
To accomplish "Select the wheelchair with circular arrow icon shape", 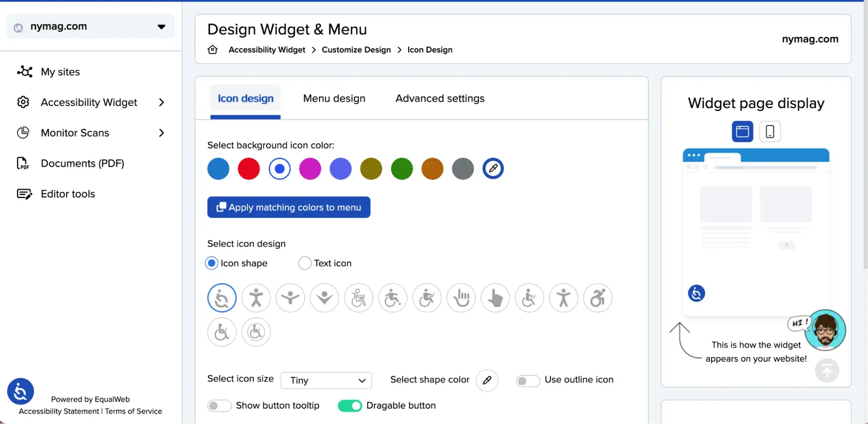I will pyautogui.click(x=222, y=298).
